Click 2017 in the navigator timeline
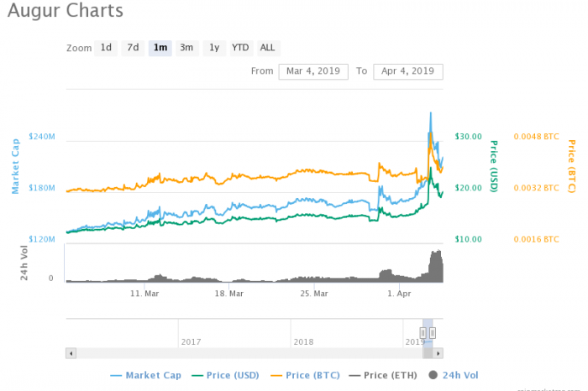Viewport: 588px width, 391px height. point(192,342)
